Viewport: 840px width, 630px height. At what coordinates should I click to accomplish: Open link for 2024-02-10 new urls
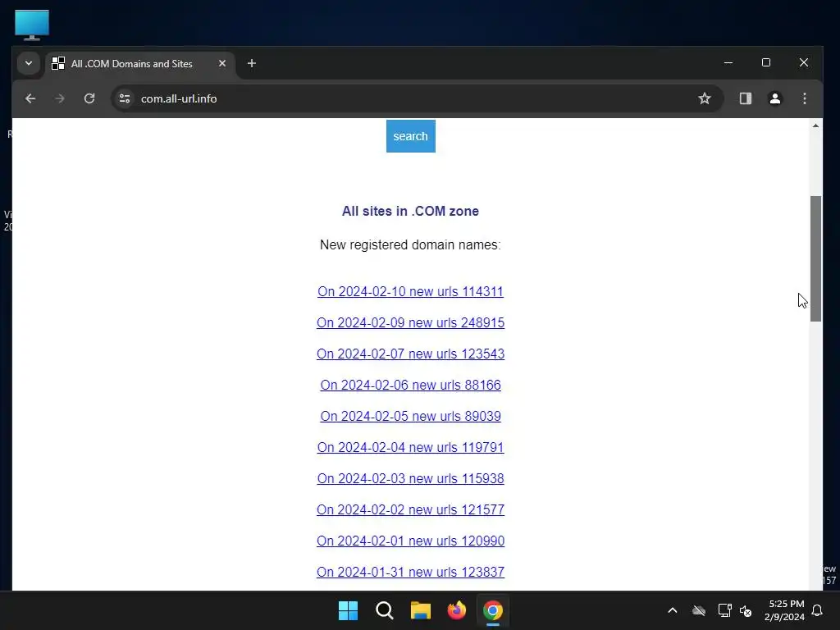(x=410, y=291)
